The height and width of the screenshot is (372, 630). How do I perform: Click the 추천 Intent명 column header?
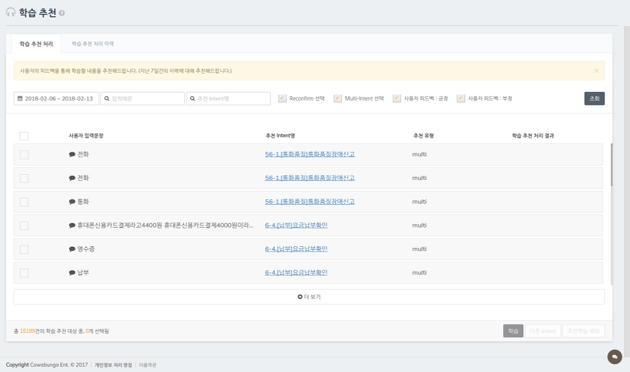pos(280,136)
